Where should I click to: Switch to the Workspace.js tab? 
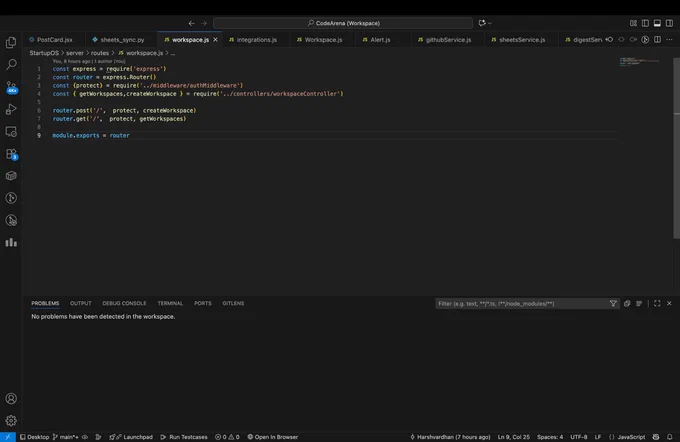pyautogui.click(x=323, y=39)
